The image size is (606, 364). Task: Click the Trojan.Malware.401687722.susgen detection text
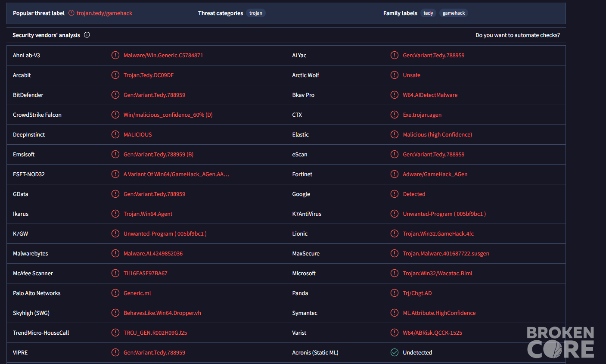[x=446, y=253]
